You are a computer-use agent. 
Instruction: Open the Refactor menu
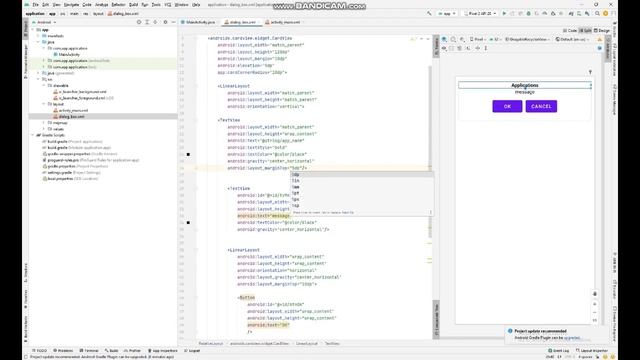(x=118, y=5)
